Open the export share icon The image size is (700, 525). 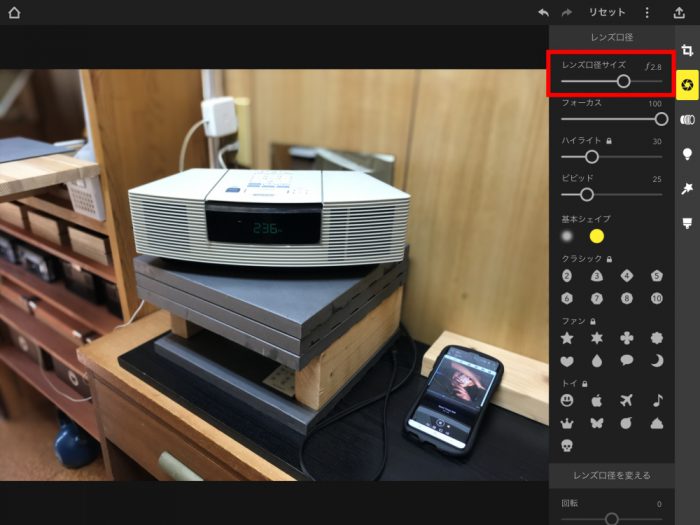[679, 12]
